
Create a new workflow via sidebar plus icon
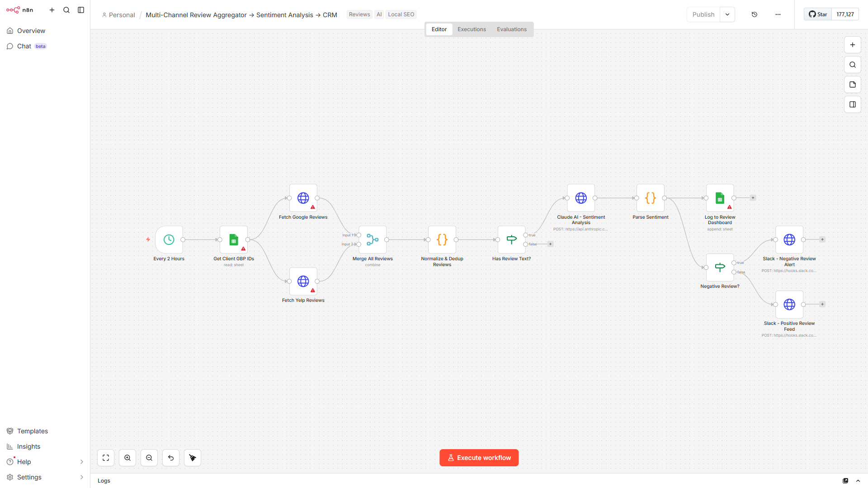coord(52,9)
